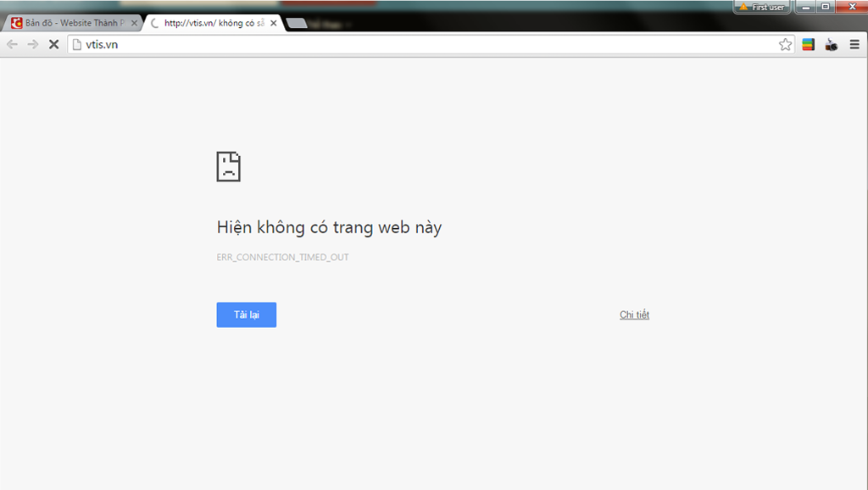Stop loading the page with X button
This screenshot has height=490, width=868.
pyautogui.click(x=53, y=44)
